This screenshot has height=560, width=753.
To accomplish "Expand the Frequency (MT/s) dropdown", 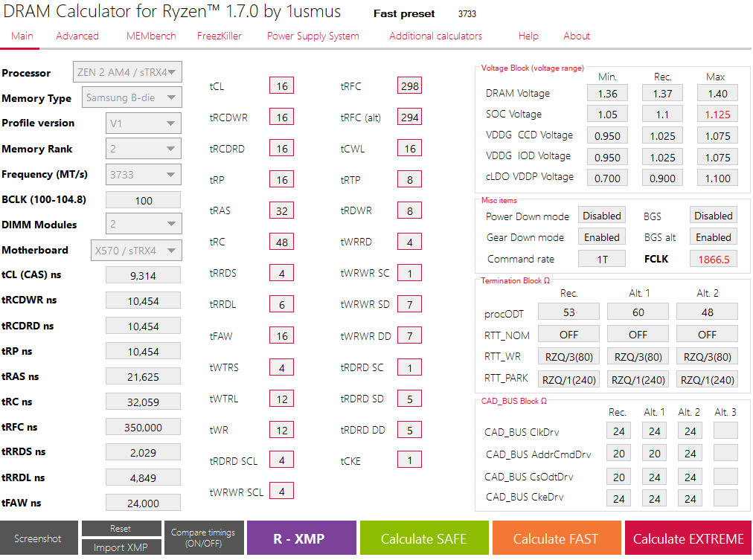I will point(143,174).
